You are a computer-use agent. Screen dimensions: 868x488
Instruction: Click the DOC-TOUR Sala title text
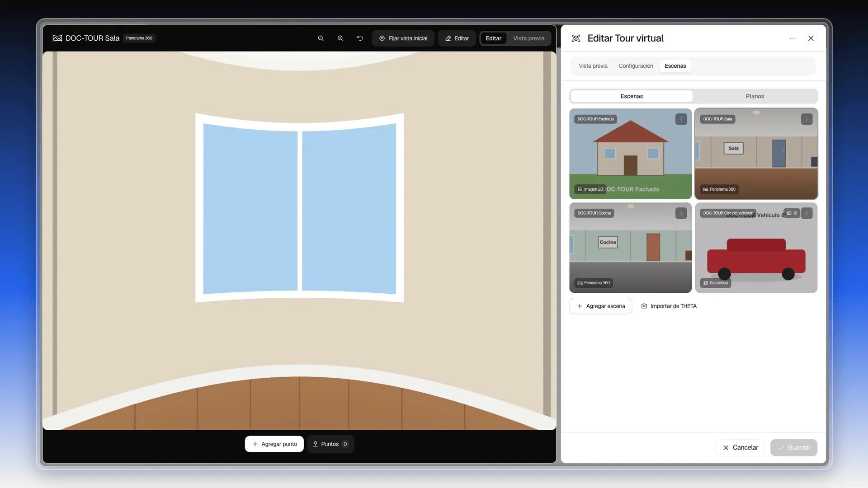coord(92,38)
